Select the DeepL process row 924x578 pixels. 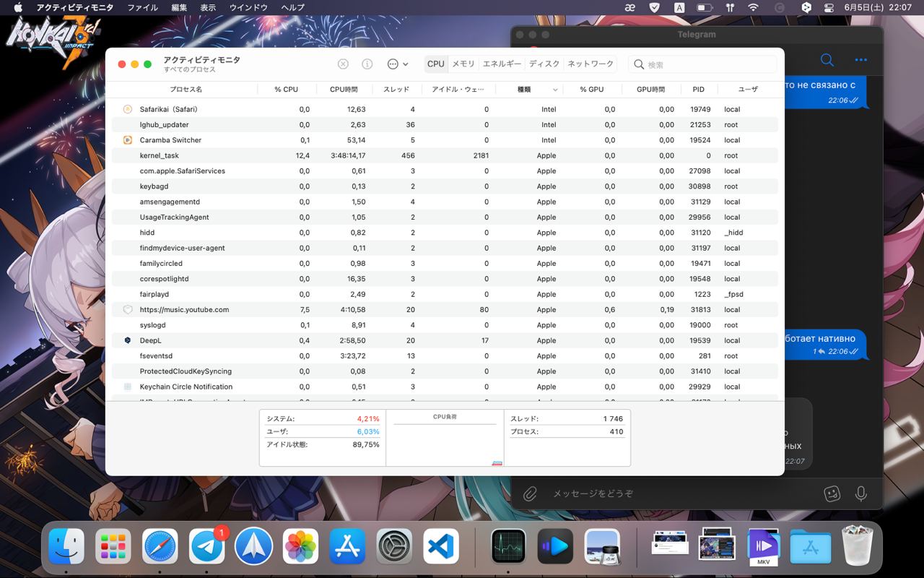coord(444,340)
